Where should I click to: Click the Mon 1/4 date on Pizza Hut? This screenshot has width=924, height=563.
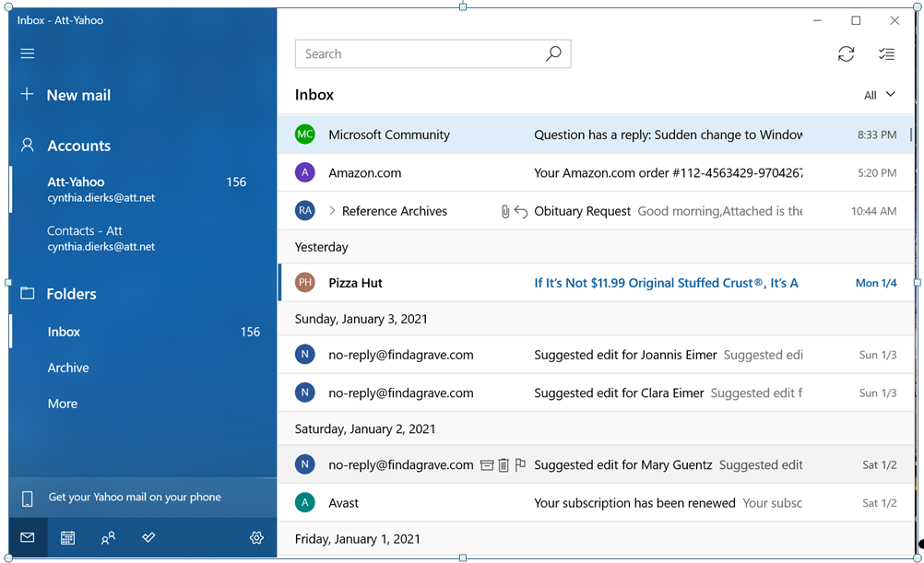click(x=876, y=283)
